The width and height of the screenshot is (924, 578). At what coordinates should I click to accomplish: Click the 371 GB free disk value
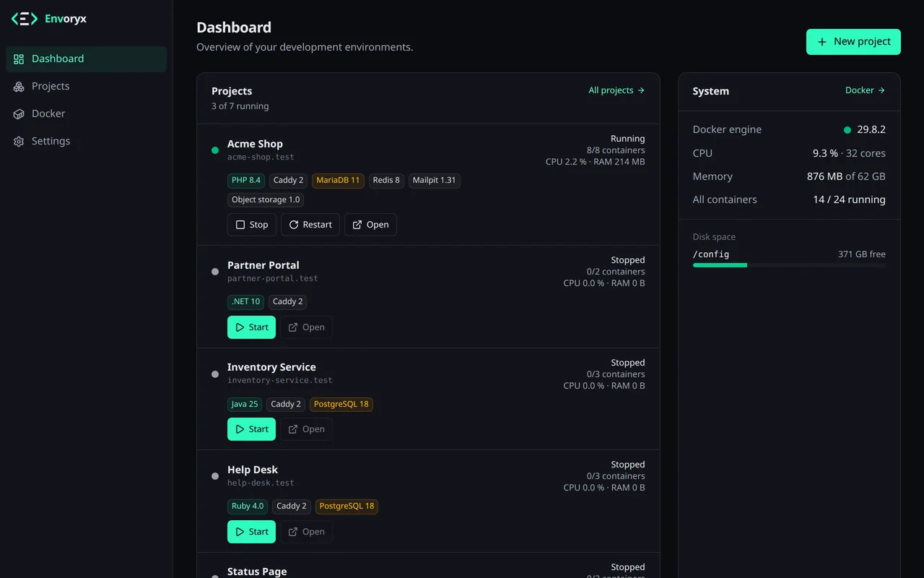862,254
